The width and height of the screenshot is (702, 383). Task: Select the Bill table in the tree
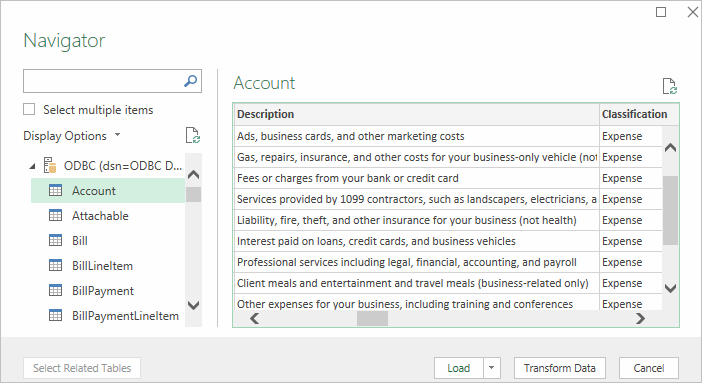click(x=107, y=241)
